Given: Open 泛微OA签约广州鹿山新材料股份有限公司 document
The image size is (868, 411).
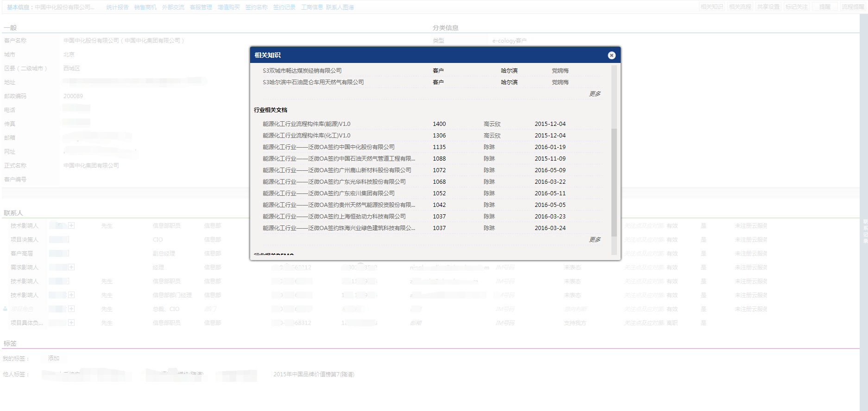Looking at the screenshot, I should coord(337,170).
